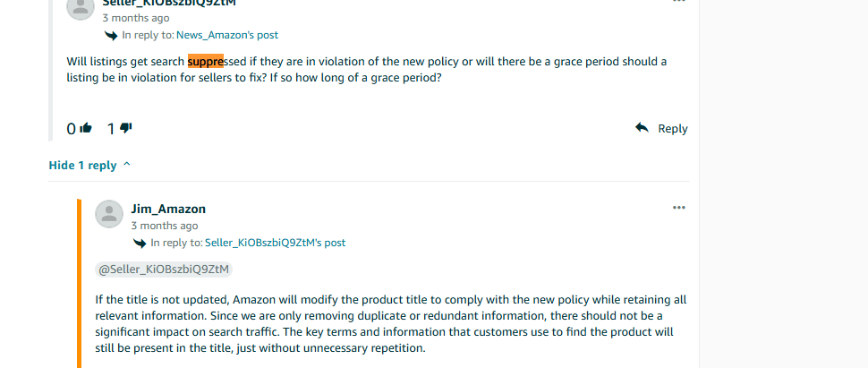Viewport: 868px width, 368px height.
Task: Click the timestamp on Jim_Amazon's reply
Action: click(165, 226)
